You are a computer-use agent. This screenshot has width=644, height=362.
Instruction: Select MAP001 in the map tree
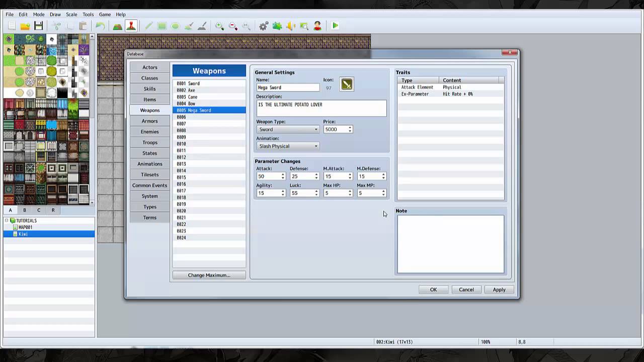[25, 227]
